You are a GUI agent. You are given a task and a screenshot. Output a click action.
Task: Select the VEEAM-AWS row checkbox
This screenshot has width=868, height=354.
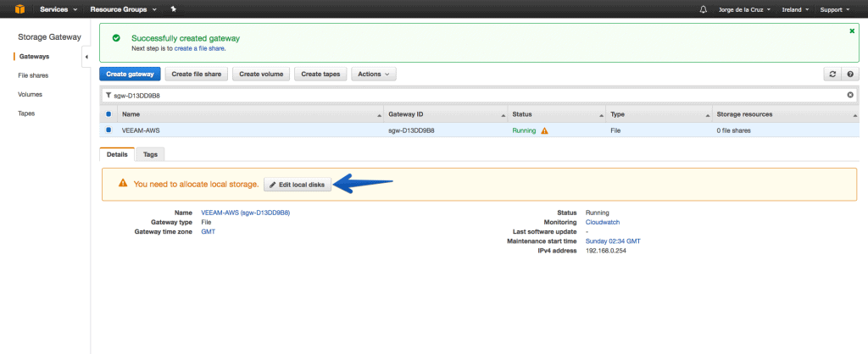108,130
